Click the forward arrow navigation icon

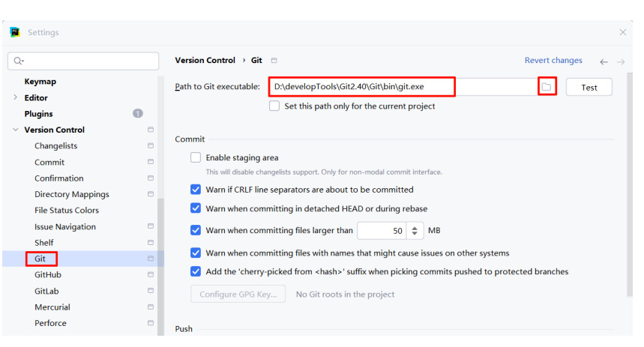(621, 62)
